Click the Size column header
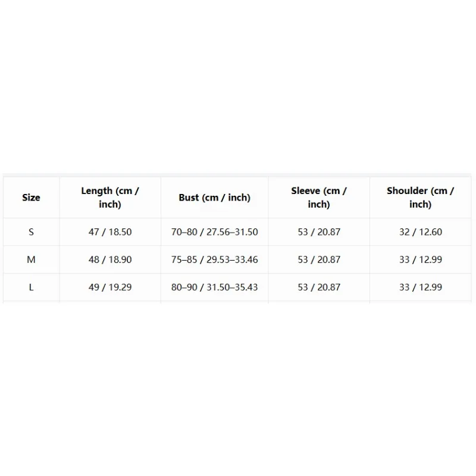This screenshot has width=476, height=476. pyautogui.click(x=32, y=198)
